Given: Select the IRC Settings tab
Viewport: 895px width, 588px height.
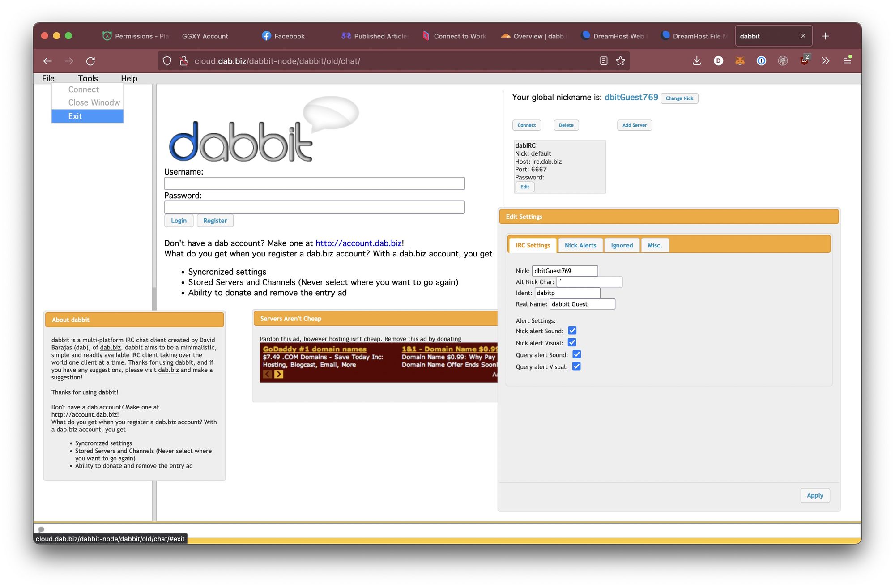Looking at the screenshot, I should point(533,245).
